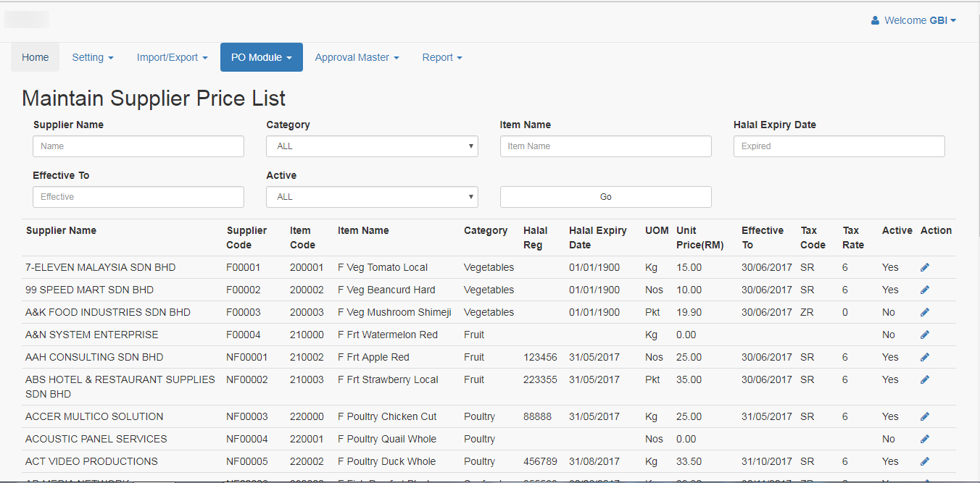Open the Approval Master menu
980x483 pixels.
point(357,57)
